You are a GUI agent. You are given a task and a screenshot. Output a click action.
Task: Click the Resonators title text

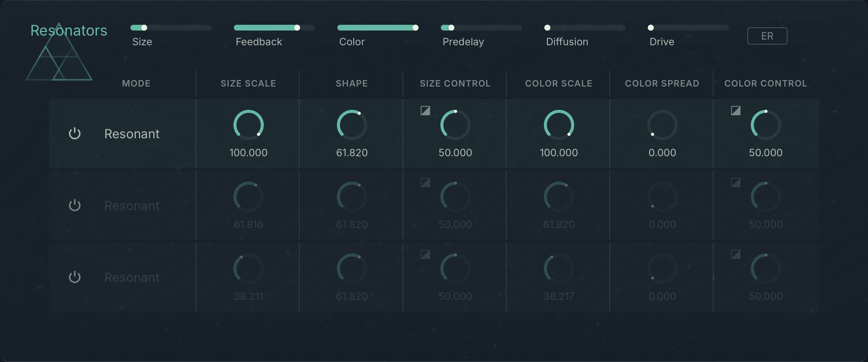click(x=69, y=31)
